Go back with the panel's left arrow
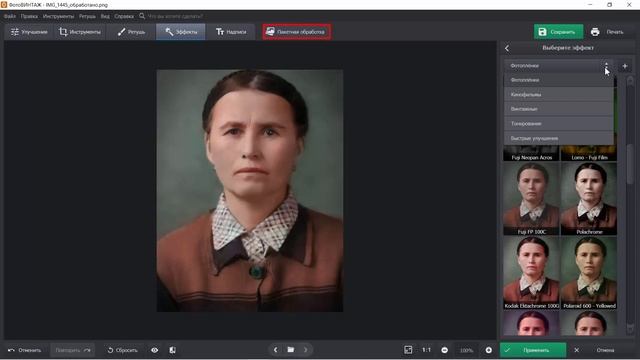The width and height of the screenshot is (640, 360). click(507, 48)
